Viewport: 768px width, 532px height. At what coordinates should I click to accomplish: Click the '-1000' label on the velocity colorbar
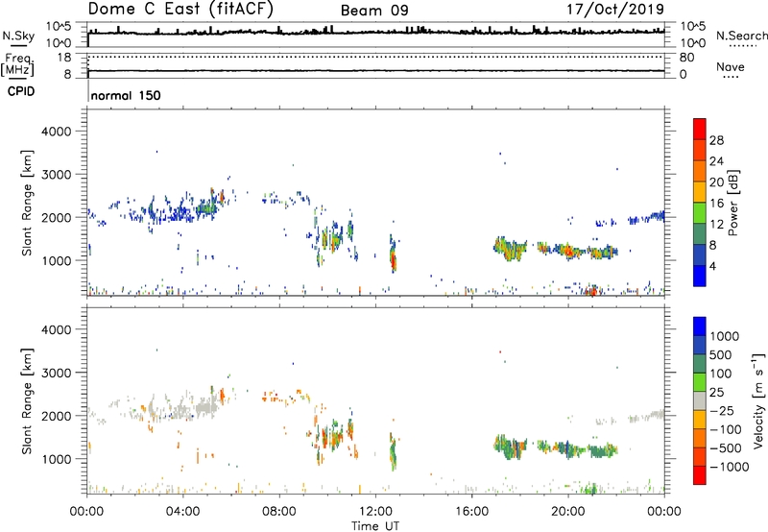point(730,467)
